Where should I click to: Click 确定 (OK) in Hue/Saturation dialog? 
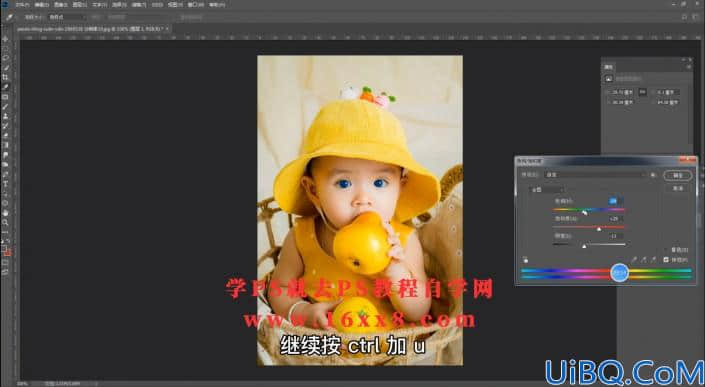[678, 176]
